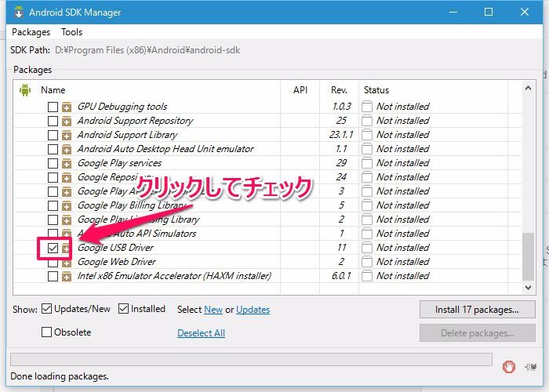This screenshot has width=549, height=392.
Task: Open the log window icon at bottom right
Action: (530, 367)
